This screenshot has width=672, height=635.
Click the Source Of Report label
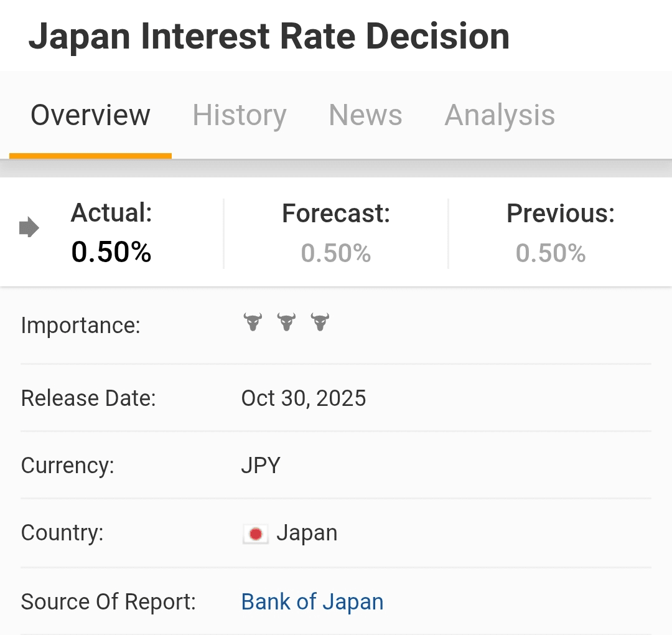[x=108, y=601]
